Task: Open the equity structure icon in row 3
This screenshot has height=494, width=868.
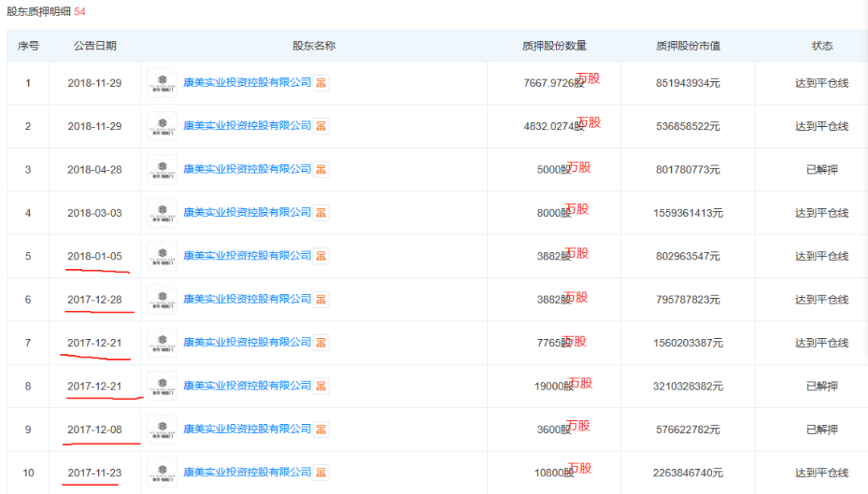Action: (321, 169)
